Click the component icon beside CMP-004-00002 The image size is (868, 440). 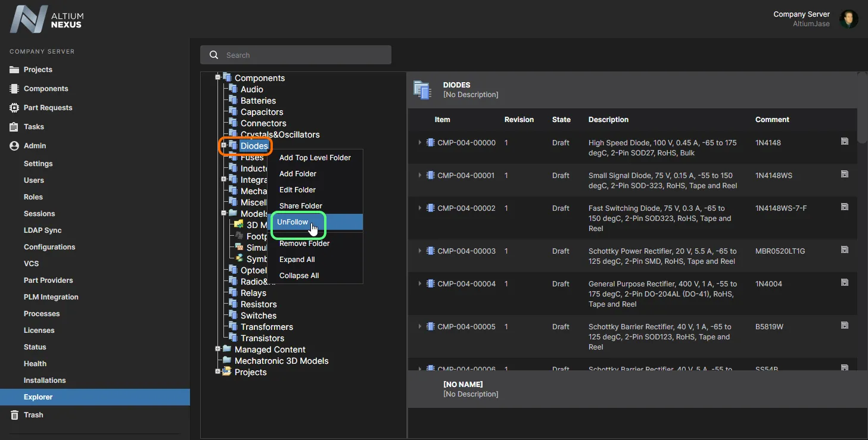coord(431,208)
